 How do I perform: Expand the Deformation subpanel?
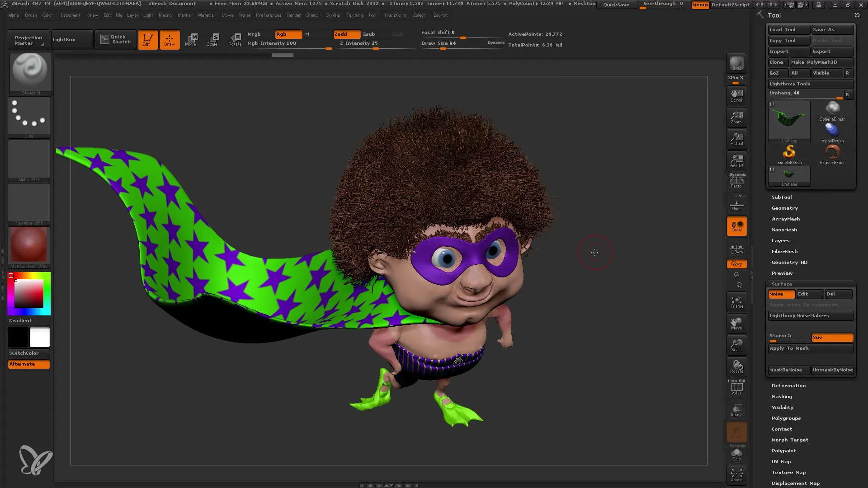[x=788, y=385]
